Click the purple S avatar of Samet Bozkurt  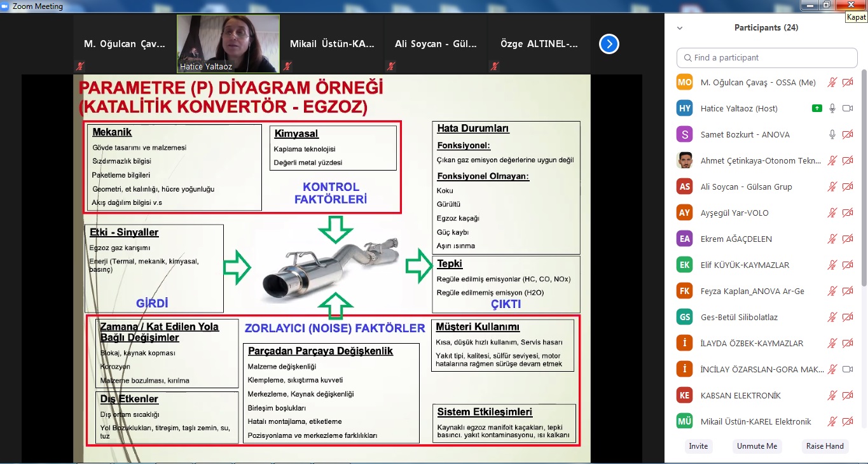pyautogui.click(x=684, y=135)
